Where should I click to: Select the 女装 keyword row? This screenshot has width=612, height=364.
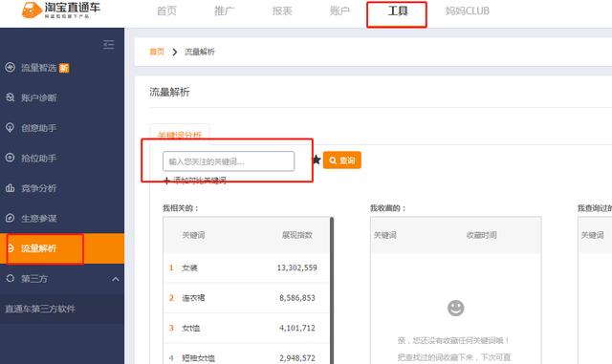(x=247, y=268)
